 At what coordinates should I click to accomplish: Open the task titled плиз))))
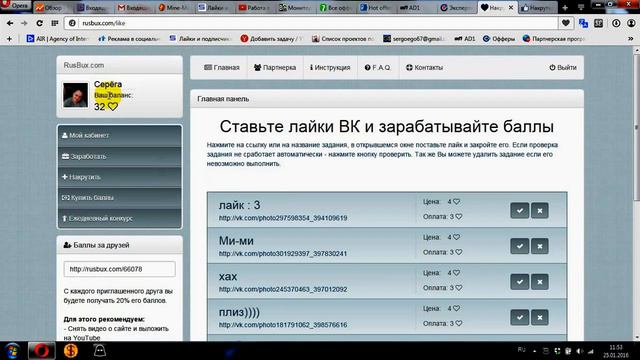point(239,312)
